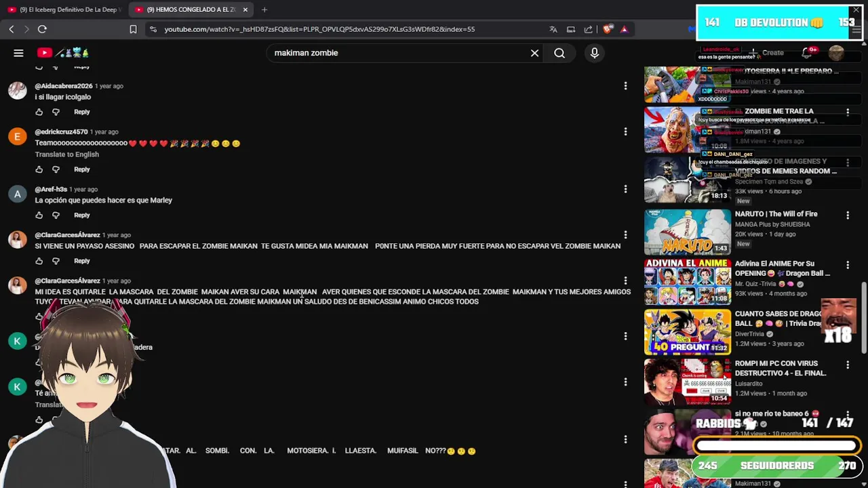868x488 pixels.
Task: Click the profile photo of @Aidacabrera2026
Action: (17, 91)
